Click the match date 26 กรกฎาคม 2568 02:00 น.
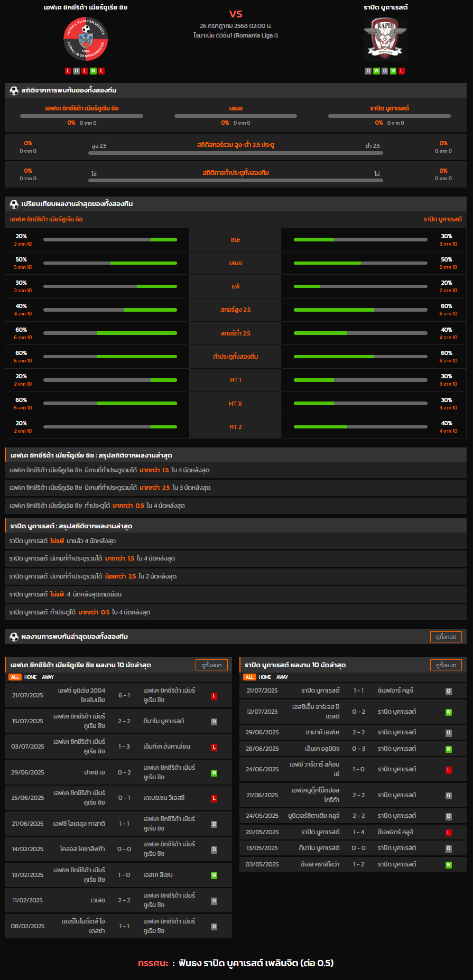This screenshot has height=980, width=473. coord(236,26)
